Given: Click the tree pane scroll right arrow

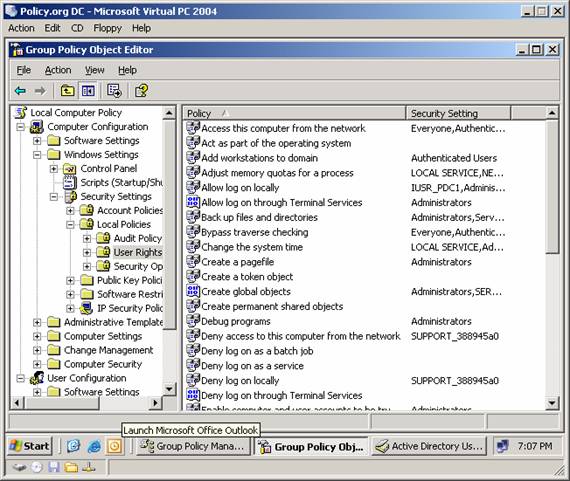Looking at the screenshot, I should pyautogui.click(x=156, y=403).
